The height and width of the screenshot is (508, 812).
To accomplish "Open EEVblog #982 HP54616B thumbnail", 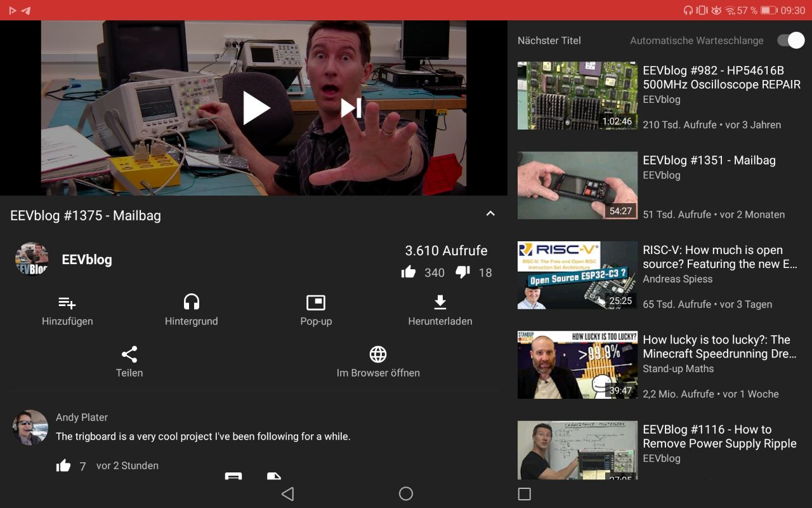I will pos(577,95).
